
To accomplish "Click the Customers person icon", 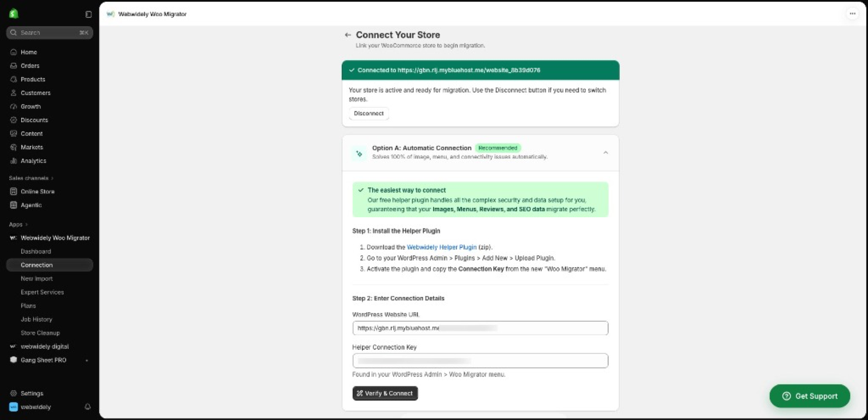I will click(14, 93).
